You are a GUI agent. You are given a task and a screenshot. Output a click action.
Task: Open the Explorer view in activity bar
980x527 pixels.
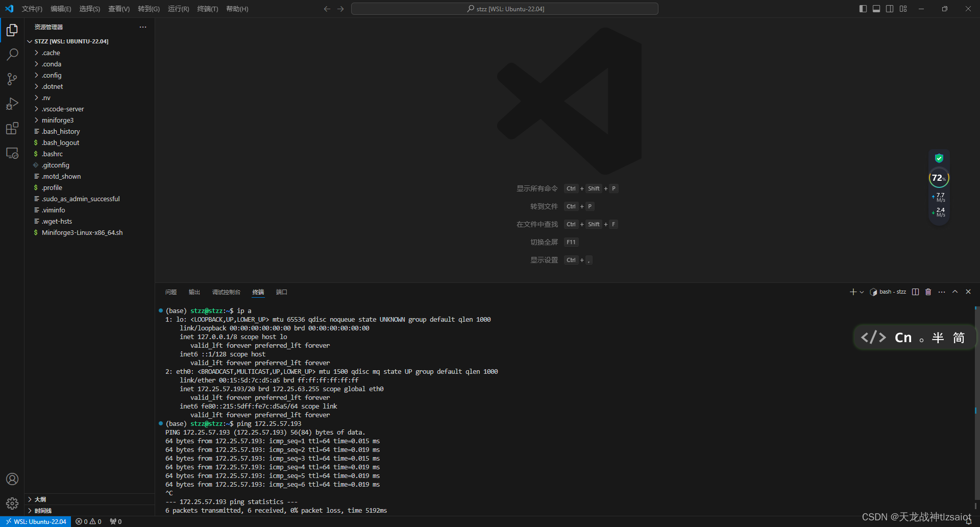(12, 31)
